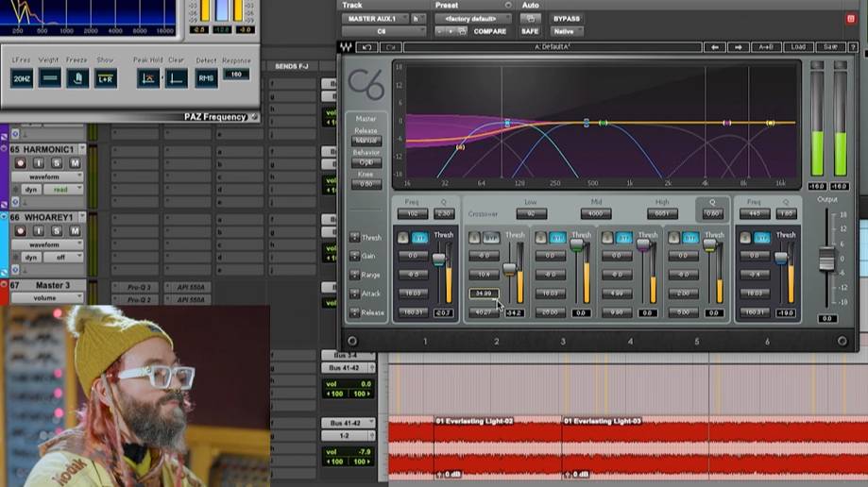Screen dimensions: 868x487
Task: Click the Load button in C6 toolbar
Action: [798, 47]
